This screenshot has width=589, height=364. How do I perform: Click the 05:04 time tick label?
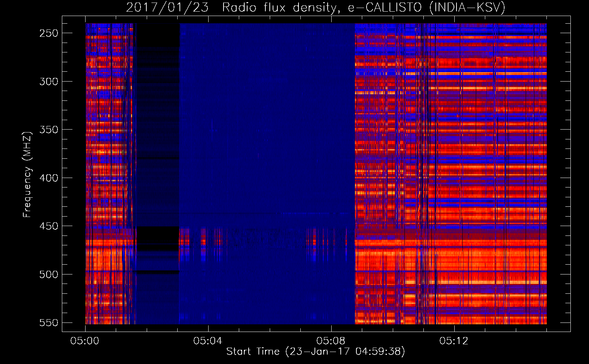click(x=208, y=341)
